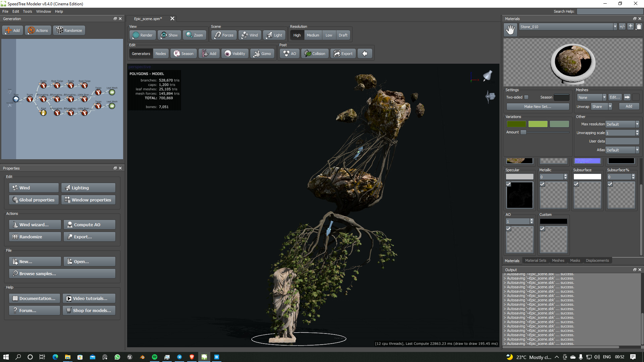The height and width of the screenshot is (362, 644).
Task: Select the Visibility edit tool
Action: (234, 53)
